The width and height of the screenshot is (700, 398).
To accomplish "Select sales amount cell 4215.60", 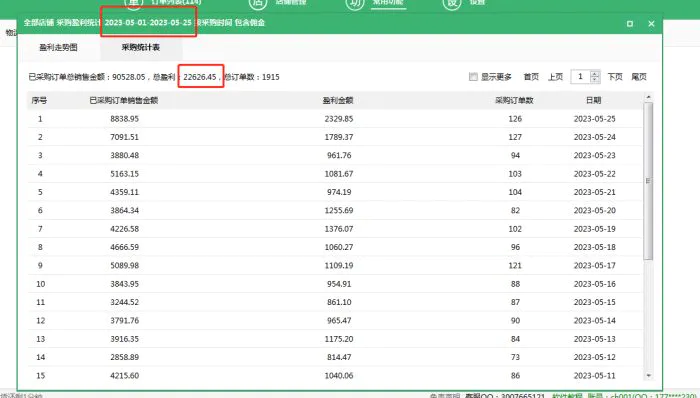I will 125,376.
